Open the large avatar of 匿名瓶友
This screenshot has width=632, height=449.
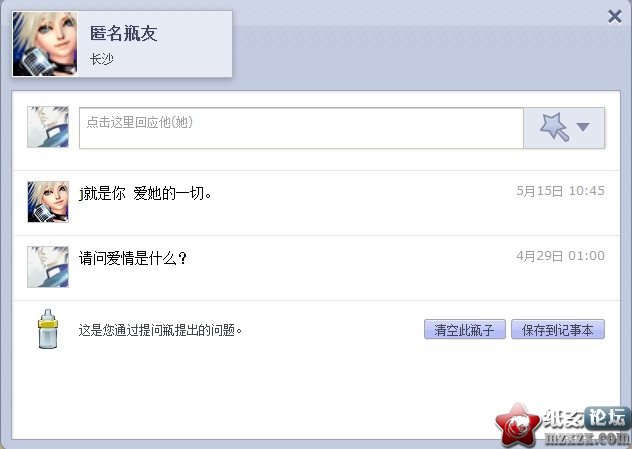click(45, 44)
